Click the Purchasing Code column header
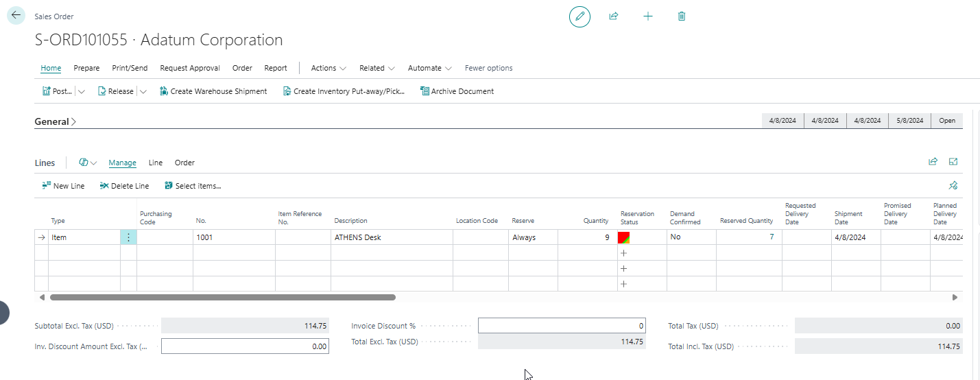This screenshot has height=380, width=980. pyautogui.click(x=156, y=217)
